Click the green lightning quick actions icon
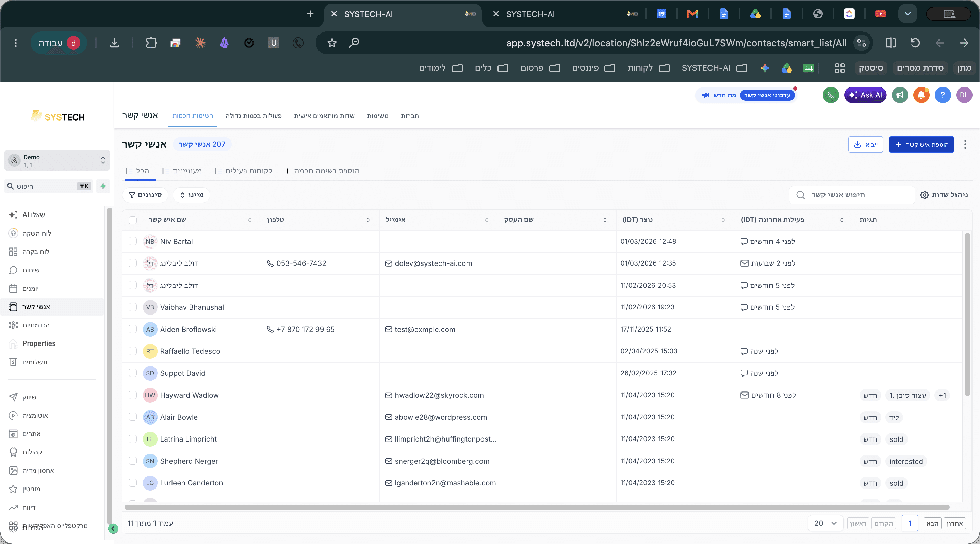This screenshot has height=544, width=980. click(x=103, y=186)
